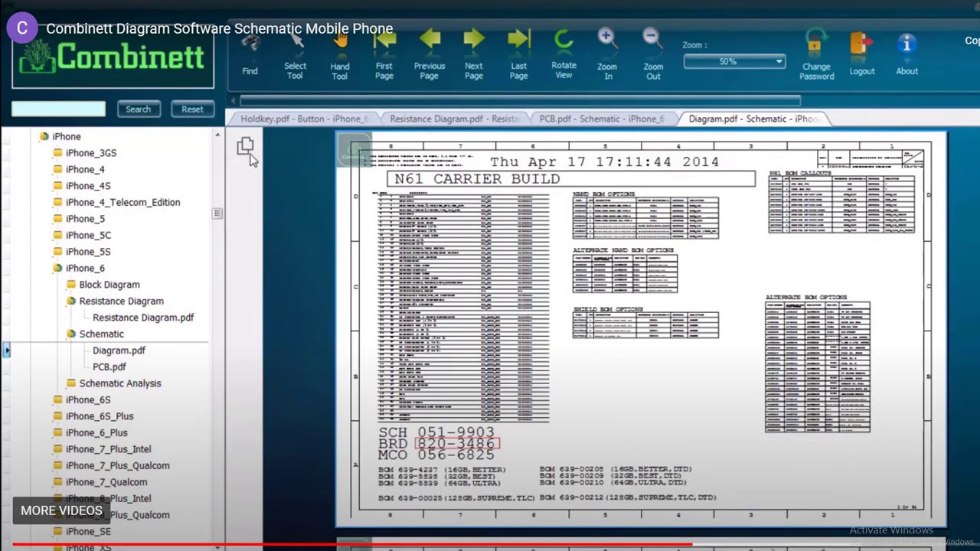Click the MORE VIDEOS overlay
Viewport: 980px width, 551px height.
[61, 510]
